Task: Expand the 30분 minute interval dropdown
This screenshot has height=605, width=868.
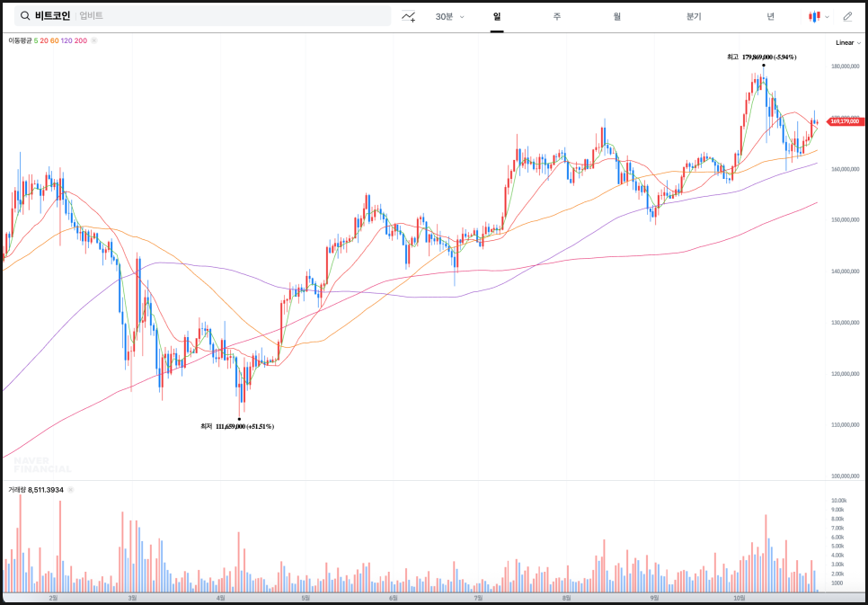Action: [x=449, y=16]
